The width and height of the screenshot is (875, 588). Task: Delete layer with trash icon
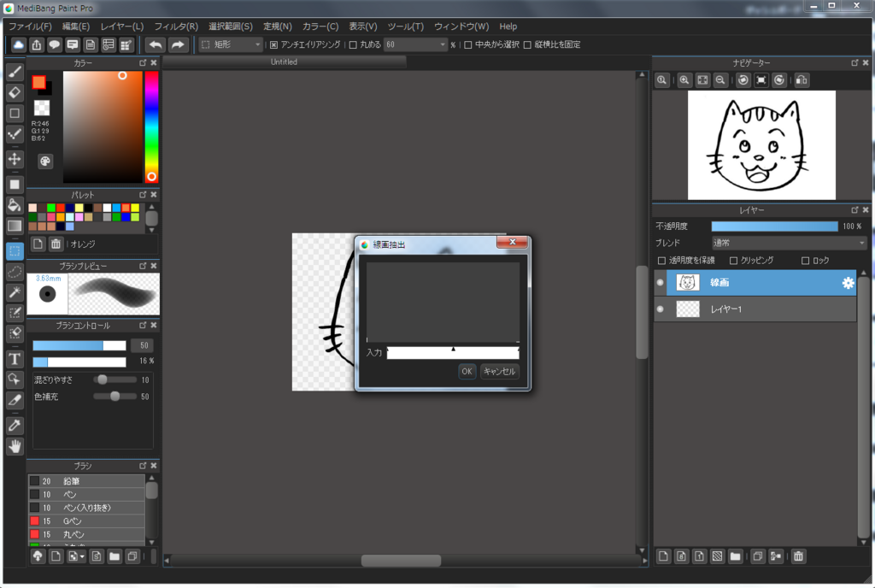pos(799,556)
